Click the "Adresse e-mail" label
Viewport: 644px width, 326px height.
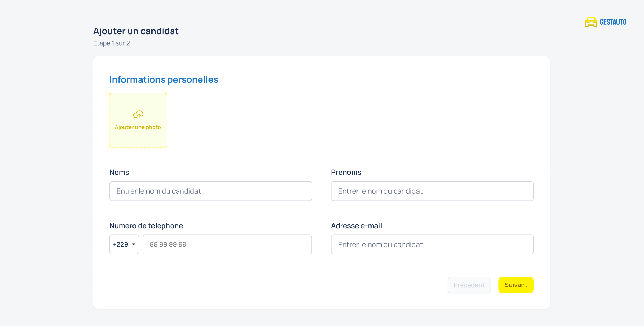[x=356, y=226]
